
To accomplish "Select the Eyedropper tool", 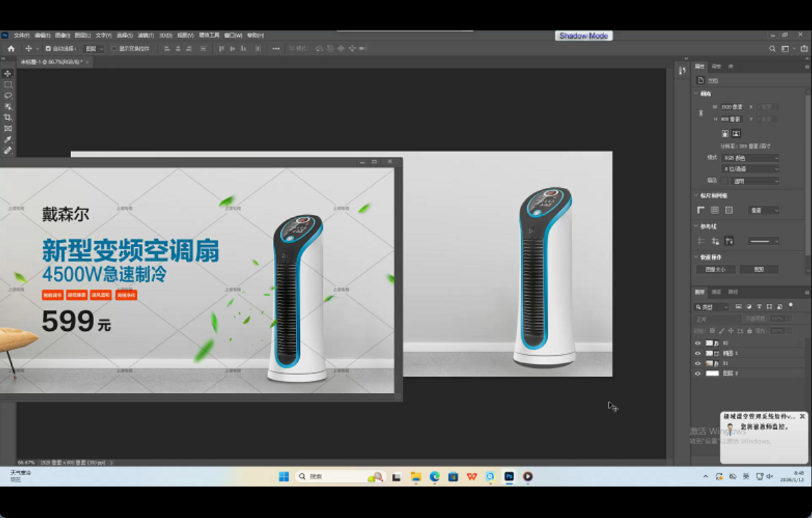I will click(8, 140).
